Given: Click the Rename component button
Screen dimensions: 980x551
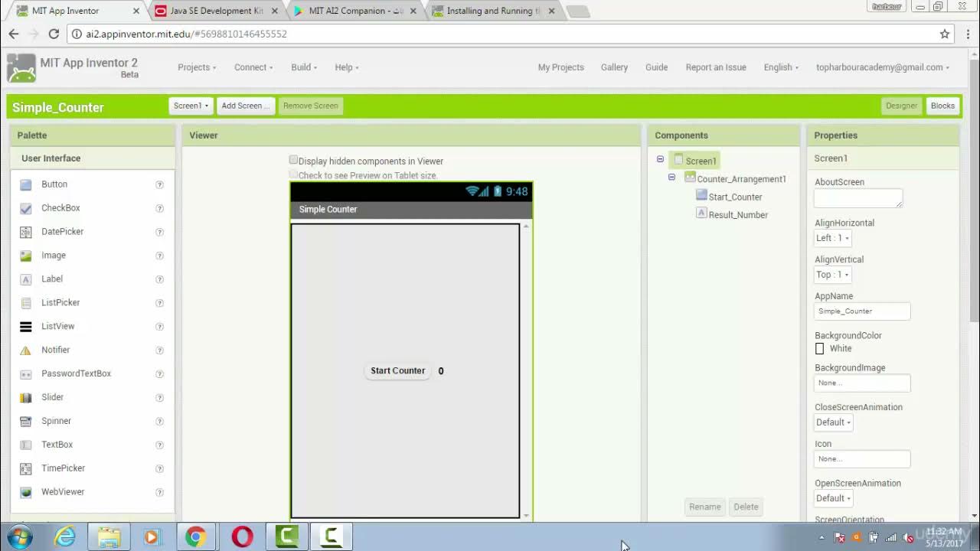Looking at the screenshot, I should tap(704, 507).
